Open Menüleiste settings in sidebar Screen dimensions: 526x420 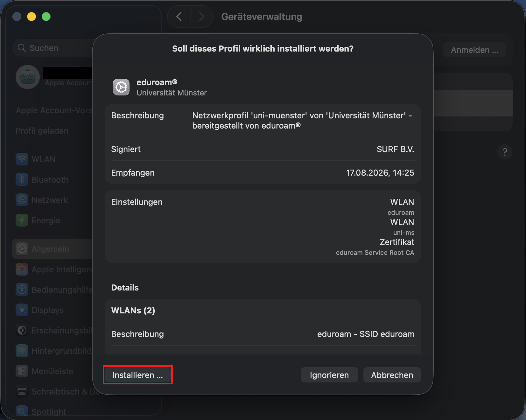(52, 371)
